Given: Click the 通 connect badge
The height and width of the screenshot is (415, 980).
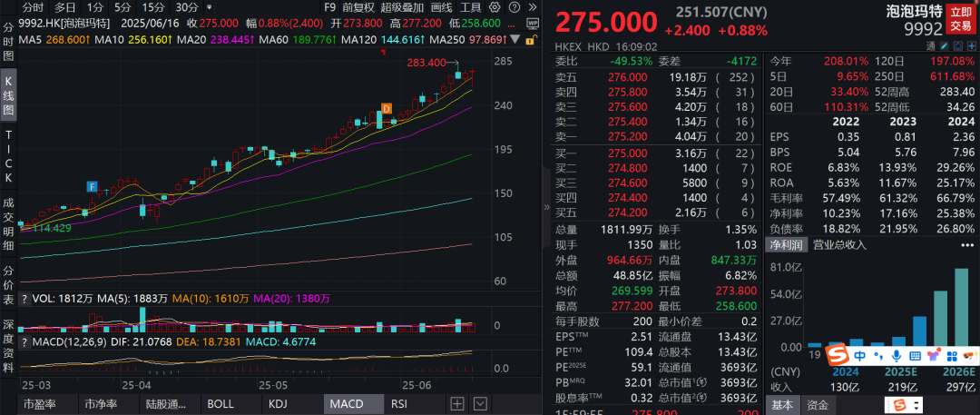Looking at the screenshot, I should tap(931, 47).
